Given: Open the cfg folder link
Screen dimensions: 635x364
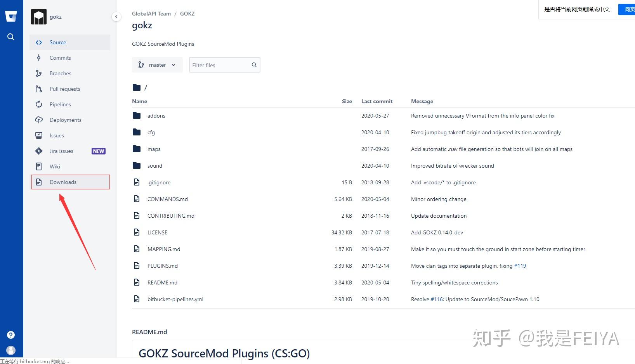Looking at the screenshot, I should click(x=151, y=132).
